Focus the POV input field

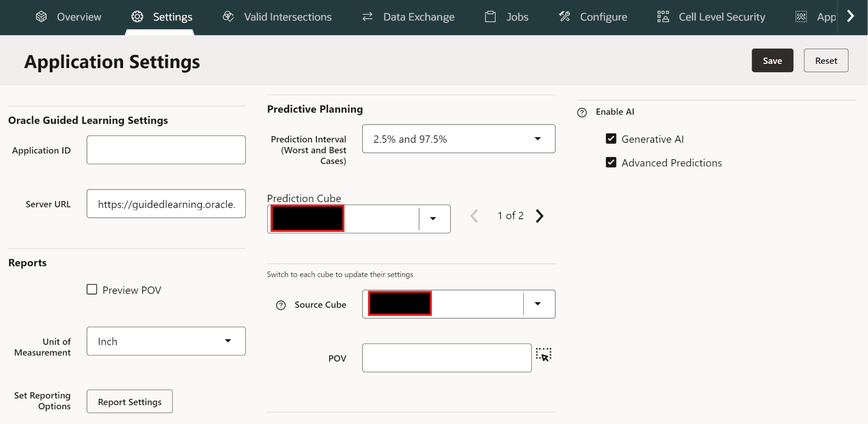(447, 358)
